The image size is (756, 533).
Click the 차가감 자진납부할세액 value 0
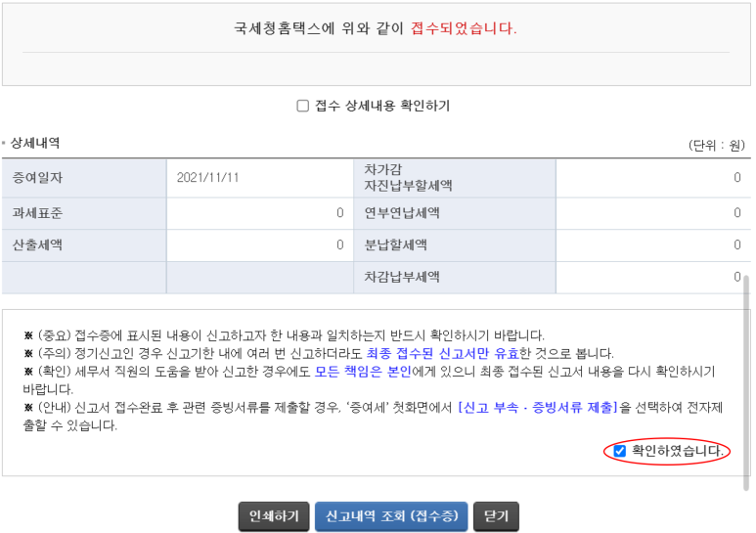(x=737, y=178)
